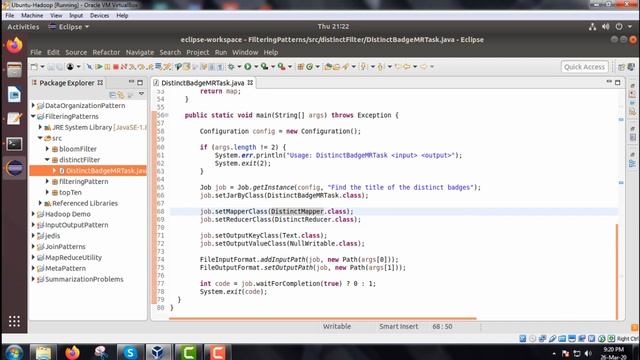This screenshot has height=360, width=640.
Task: Minimize the Package Explorer panel
Action: click(131, 82)
